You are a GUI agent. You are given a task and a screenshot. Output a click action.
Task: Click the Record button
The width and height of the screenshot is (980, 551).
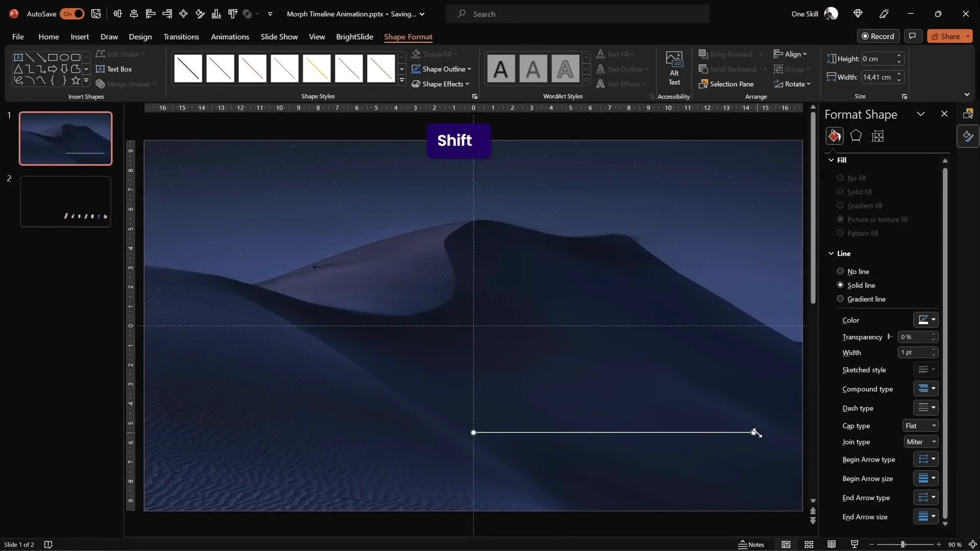[x=878, y=36]
